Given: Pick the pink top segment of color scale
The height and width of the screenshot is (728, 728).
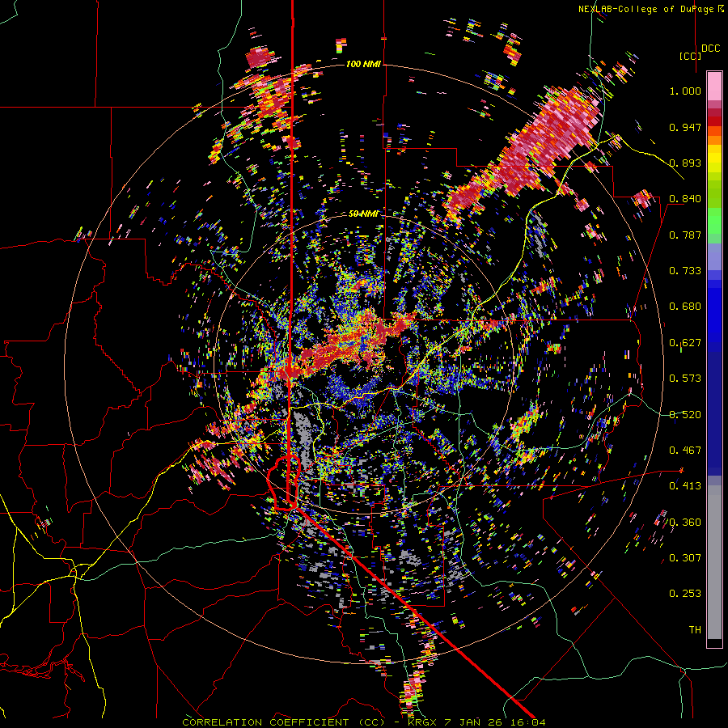Looking at the screenshot, I should point(714,86).
